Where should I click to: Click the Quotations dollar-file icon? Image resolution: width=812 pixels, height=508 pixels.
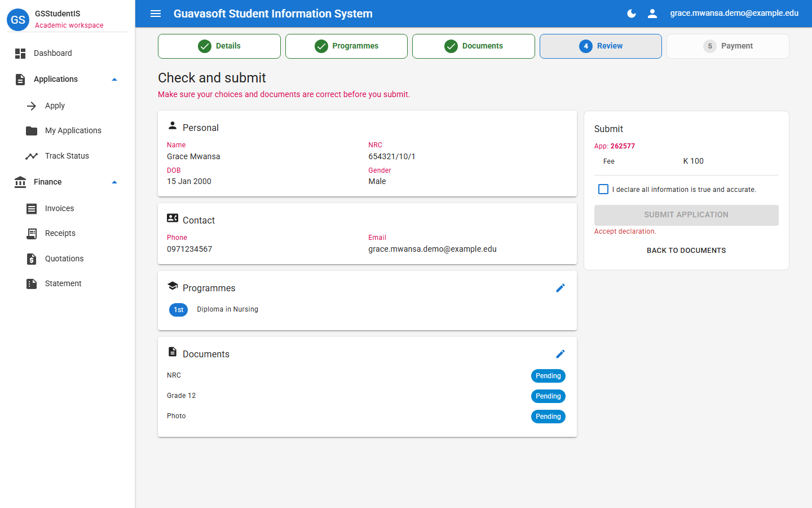[32, 259]
